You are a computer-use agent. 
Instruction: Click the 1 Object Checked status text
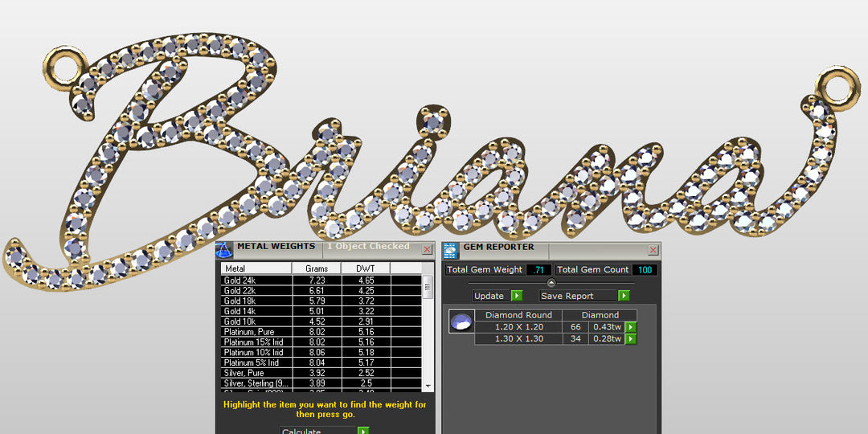coord(368,247)
